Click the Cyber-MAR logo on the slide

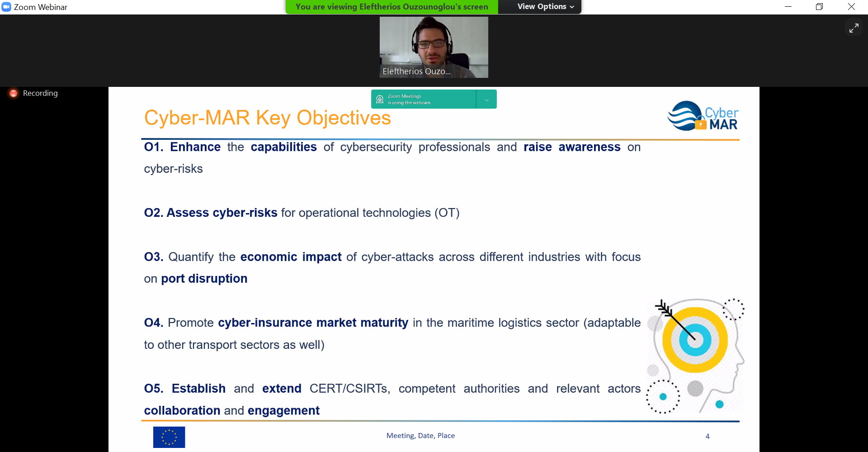click(x=703, y=117)
